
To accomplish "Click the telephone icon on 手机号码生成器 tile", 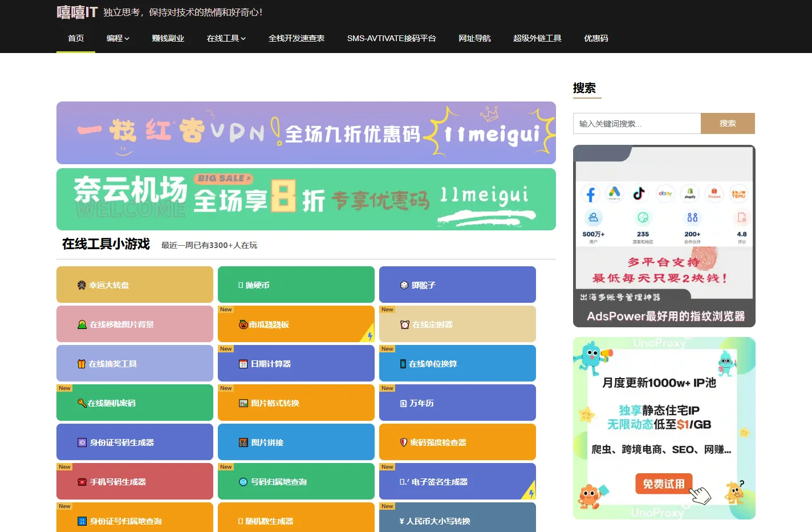I will 82,482.
